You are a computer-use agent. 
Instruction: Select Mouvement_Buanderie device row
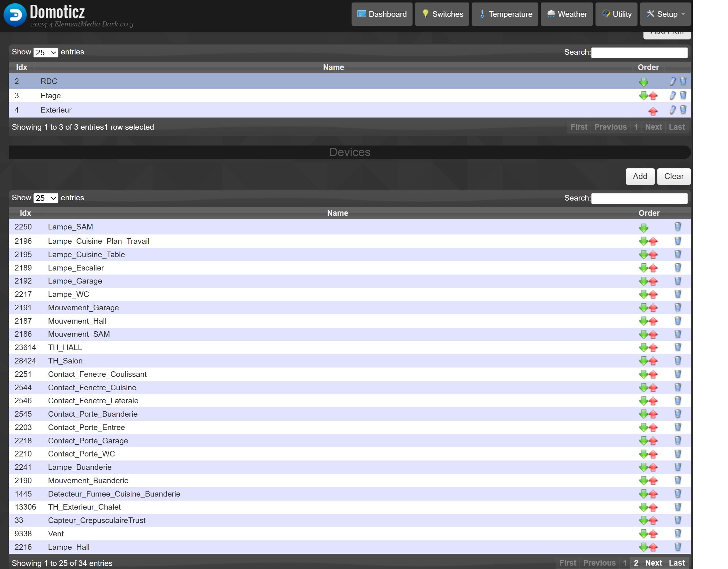(350, 480)
